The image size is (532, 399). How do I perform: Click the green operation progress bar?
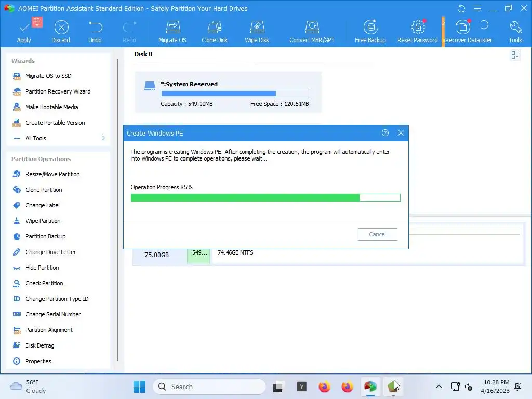coord(265,198)
